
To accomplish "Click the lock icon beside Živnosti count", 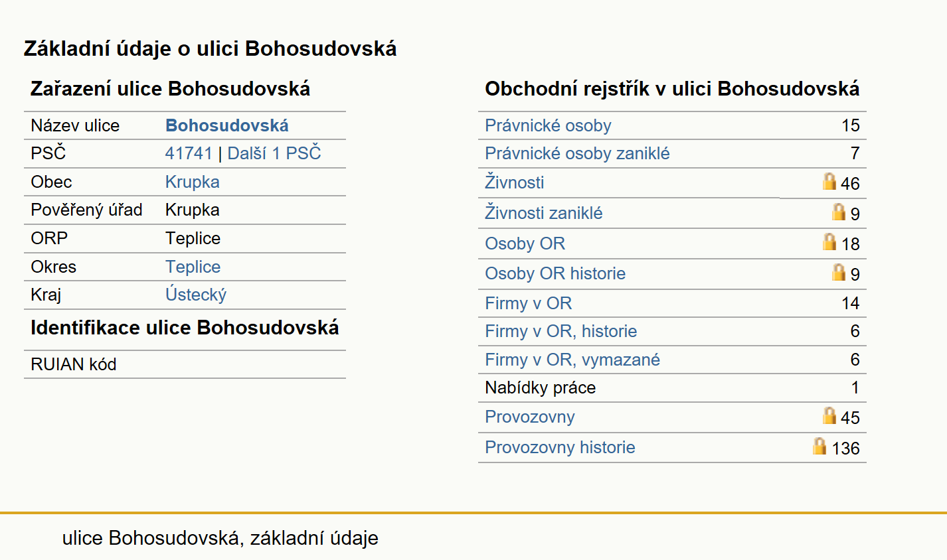I will (829, 181).
